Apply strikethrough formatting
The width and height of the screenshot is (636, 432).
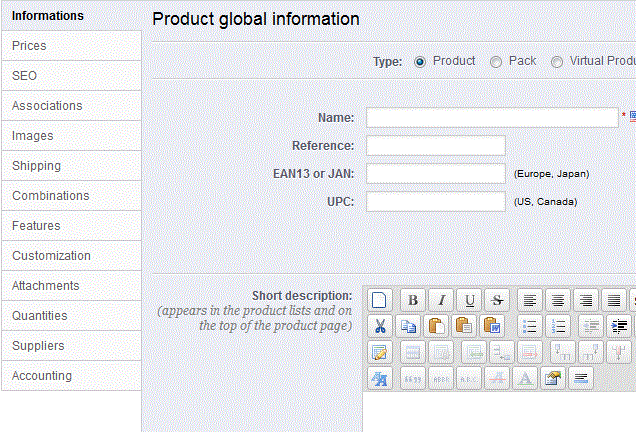(x=496, y=300)
